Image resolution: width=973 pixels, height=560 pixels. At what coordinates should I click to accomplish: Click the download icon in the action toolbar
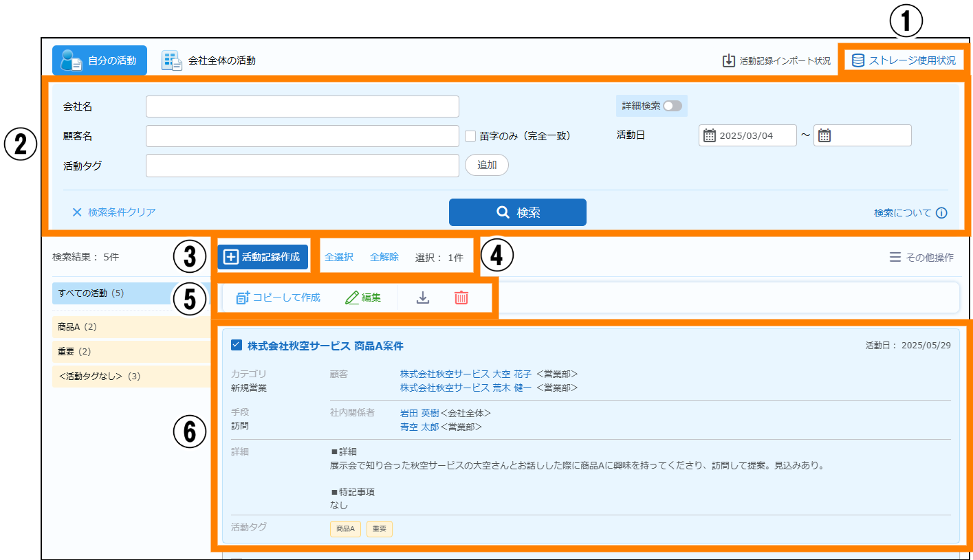(x=423, y=298)
